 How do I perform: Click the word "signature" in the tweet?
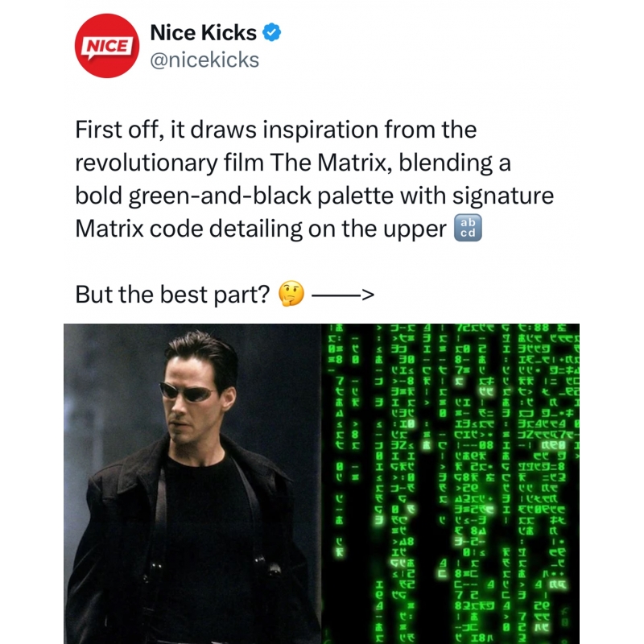(503, 196)
